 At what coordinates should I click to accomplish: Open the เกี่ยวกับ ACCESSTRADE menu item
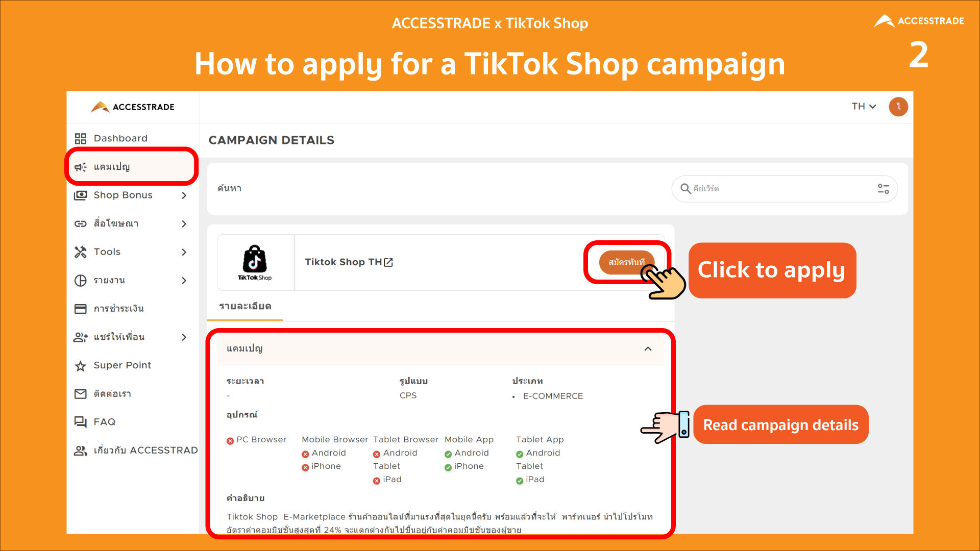pos(135,450)
